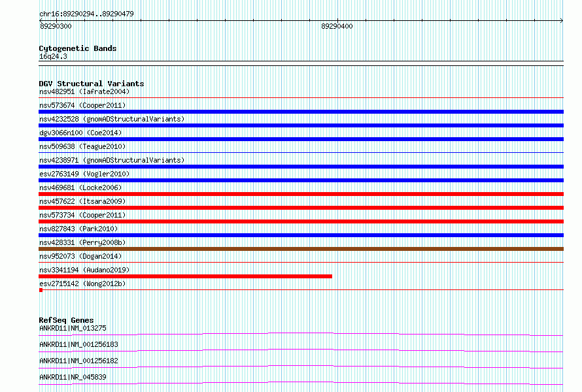Viewport: 582px width, 392px height.
Task: Select the Cytogenetic Bands track heading
Action: pyautogui.click(x=78, y=48)
